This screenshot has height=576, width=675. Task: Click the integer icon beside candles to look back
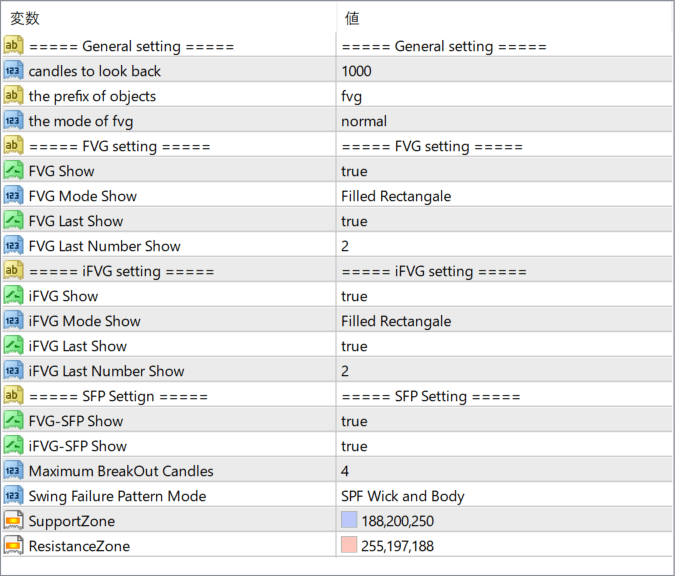13,71
